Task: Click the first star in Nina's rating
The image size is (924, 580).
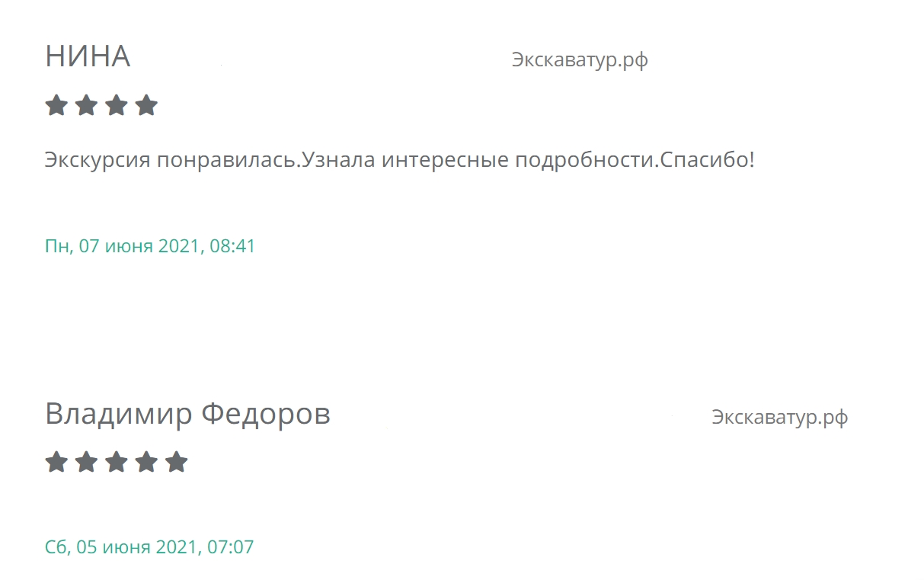Action: [x=56, y=105]
